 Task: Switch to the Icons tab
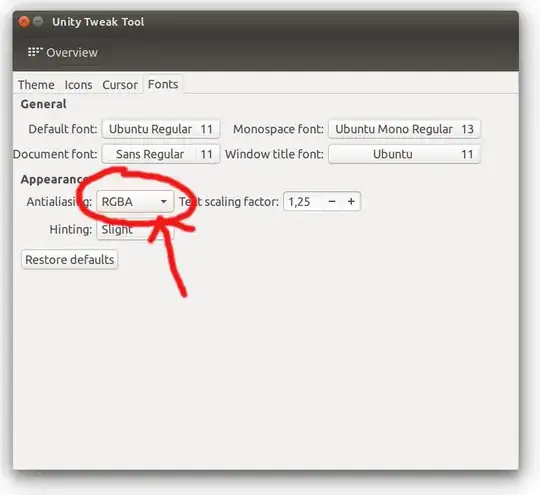pyautogui.click(x=79, y=85)
